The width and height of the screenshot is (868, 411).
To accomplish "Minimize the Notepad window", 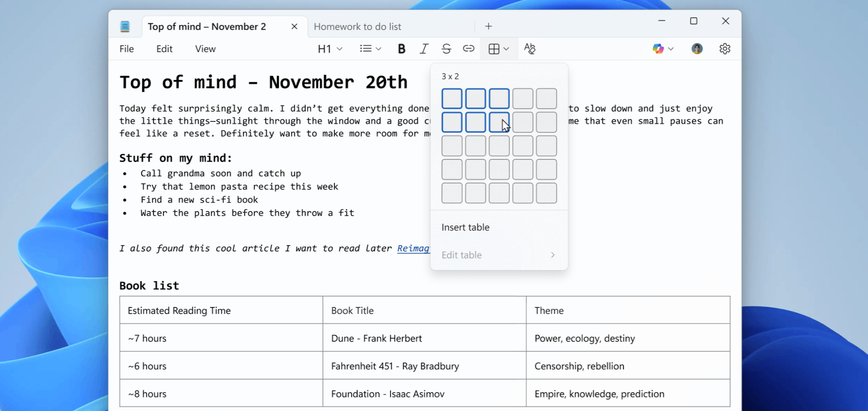I will [x=662, y=21].
